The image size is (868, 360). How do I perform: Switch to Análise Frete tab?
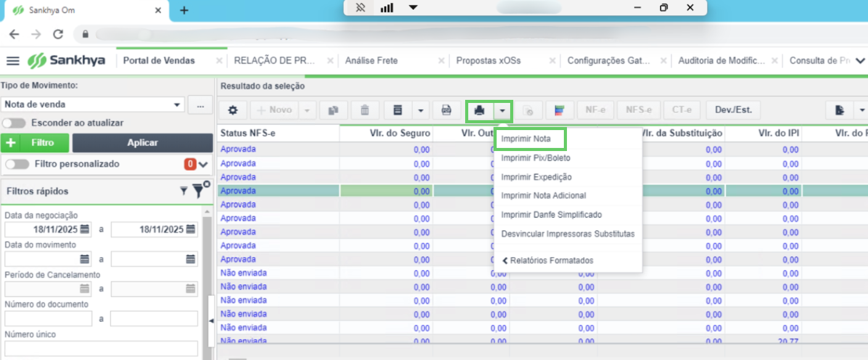[371, 60]
